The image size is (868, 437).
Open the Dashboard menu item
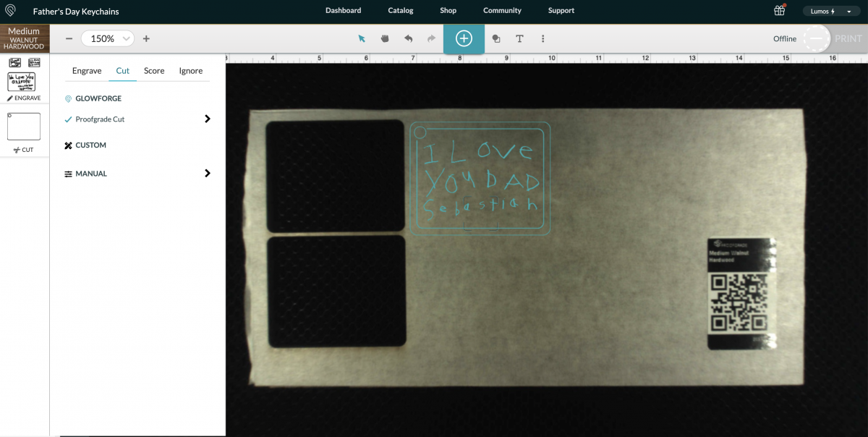point(343,11)
